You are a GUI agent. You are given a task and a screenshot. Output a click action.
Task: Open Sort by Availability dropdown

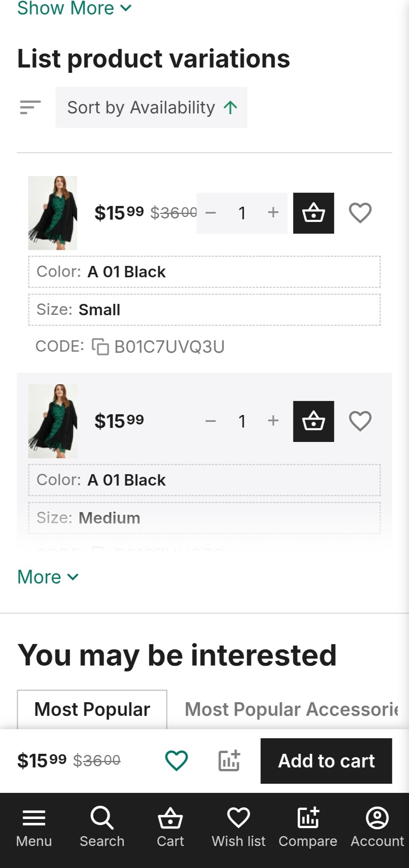pyautogui.click(x=151, y=107)
